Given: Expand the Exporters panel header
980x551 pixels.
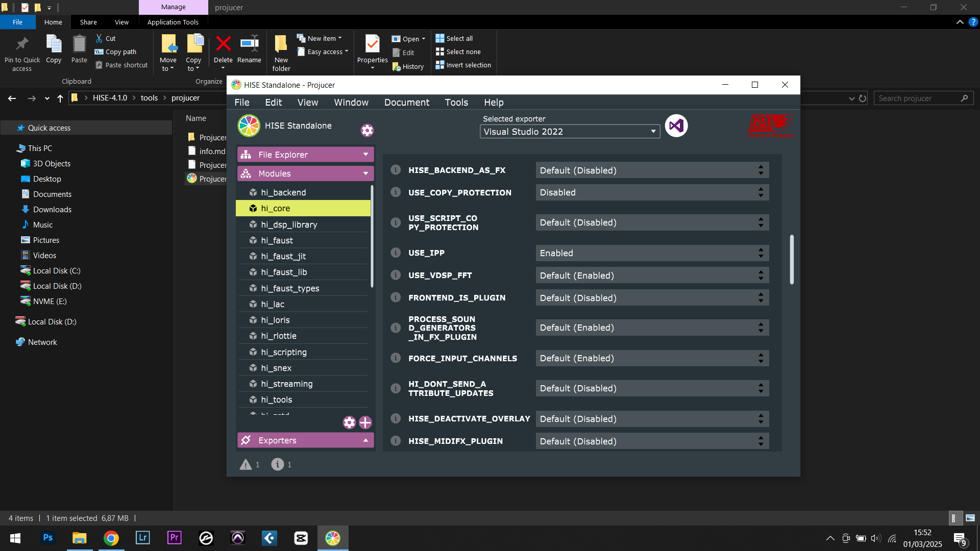Looking at the screenshot, I should (x=305, y=440).
